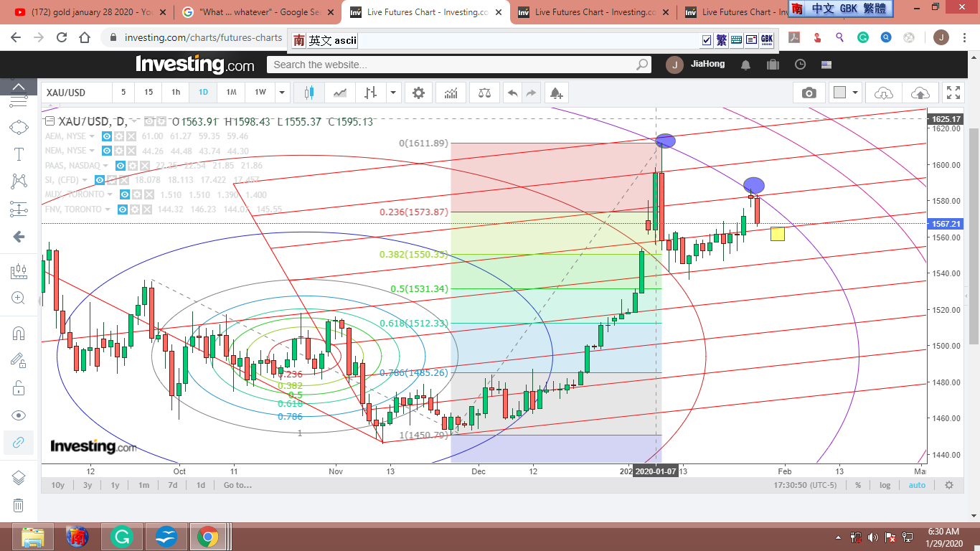Image resolution: width=980 pixels, height=551 pixels.
Task: Click the JiaHong account name
Action: pos(707,64)
